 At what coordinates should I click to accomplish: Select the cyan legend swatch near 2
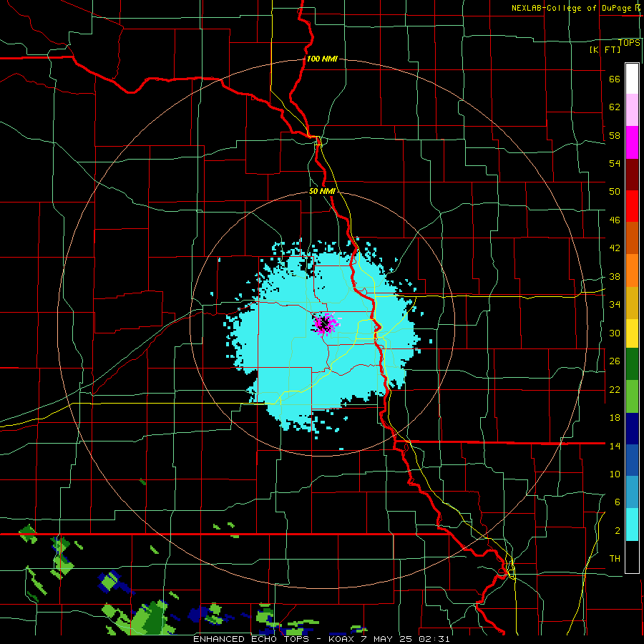pyautogui.click(x=632, y=525)
